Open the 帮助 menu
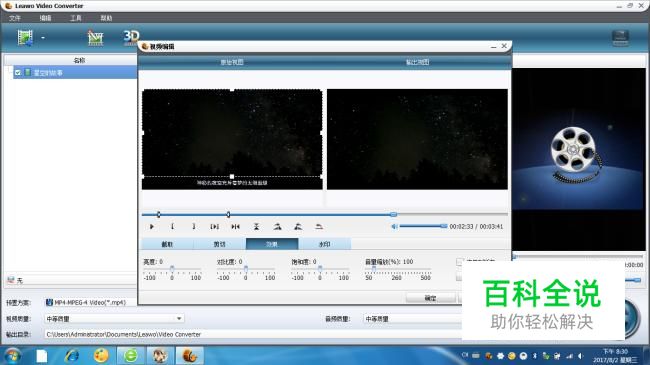650x365 pixels. [x=106, y=18]
